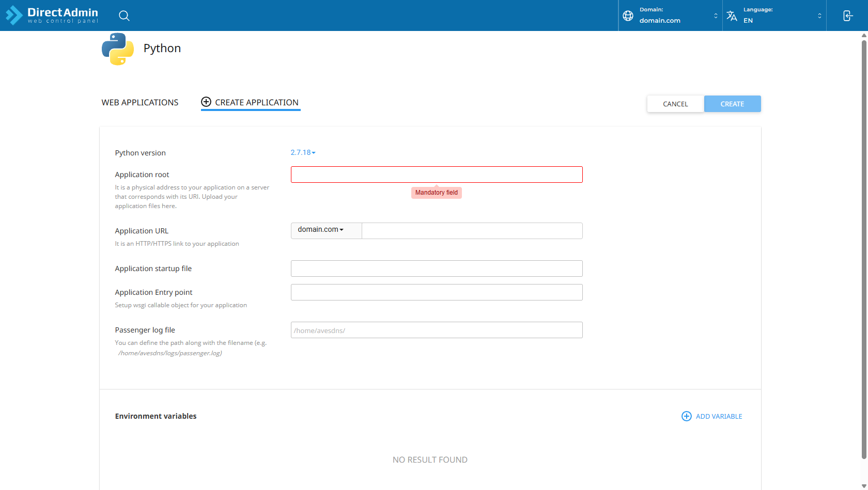Click the Create button
Viewport: 868px width, 490px height.
[x=732, y=104]
